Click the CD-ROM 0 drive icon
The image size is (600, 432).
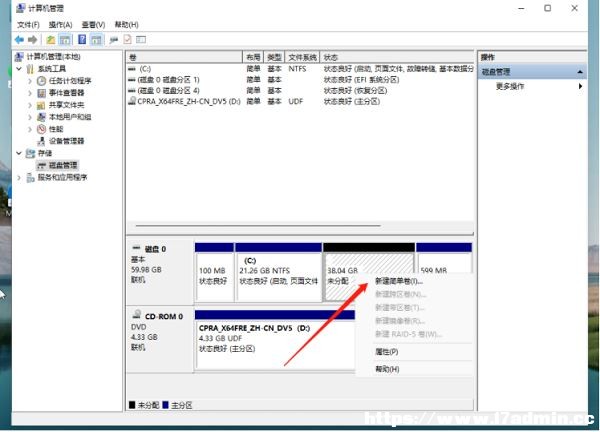tap(137, 315)
